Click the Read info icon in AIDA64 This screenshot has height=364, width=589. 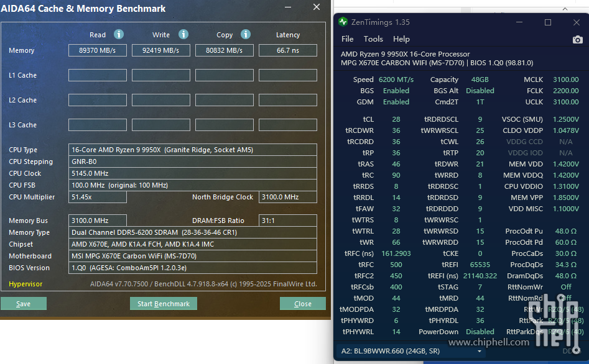(x=119, y=35)
